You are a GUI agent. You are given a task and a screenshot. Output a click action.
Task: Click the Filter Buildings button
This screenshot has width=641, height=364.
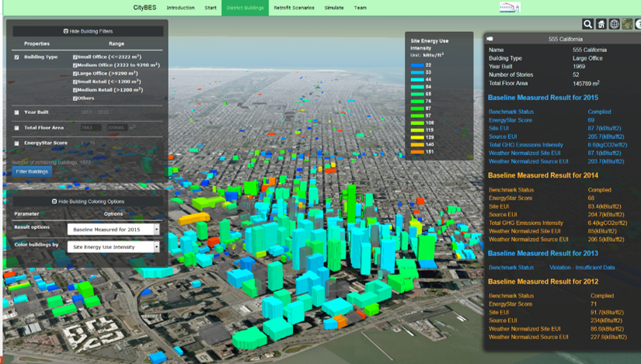click(32, 172)
